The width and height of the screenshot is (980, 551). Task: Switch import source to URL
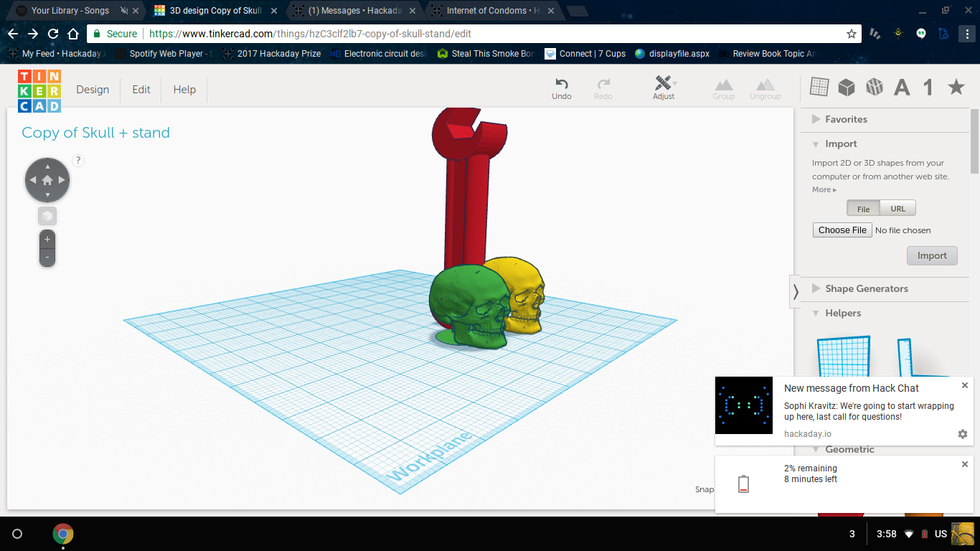pyautogui.click(x=897, y=209)
